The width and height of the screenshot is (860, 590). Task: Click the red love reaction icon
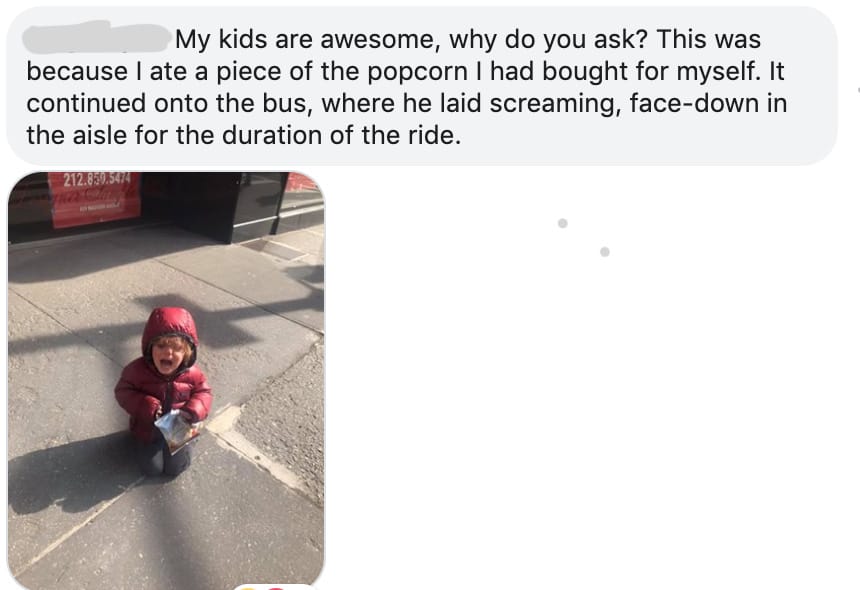click(x=276, y=588)
